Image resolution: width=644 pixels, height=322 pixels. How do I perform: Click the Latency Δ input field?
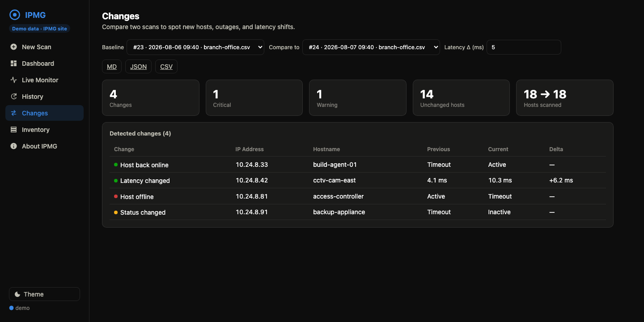coord(524,47)
